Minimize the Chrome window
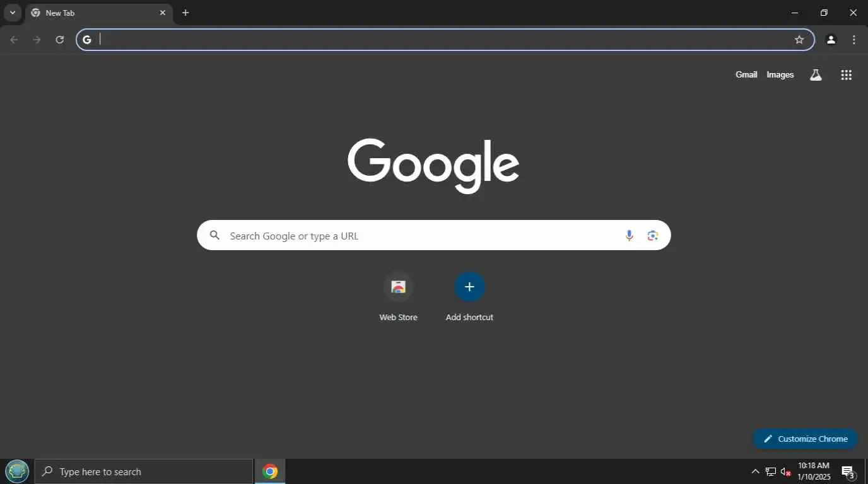 click(795, 13)
